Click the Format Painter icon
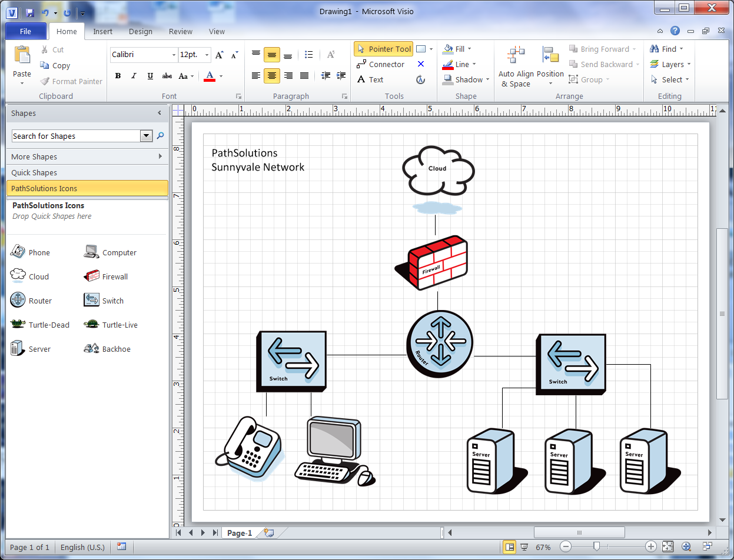734x560 pixels. 71,82
